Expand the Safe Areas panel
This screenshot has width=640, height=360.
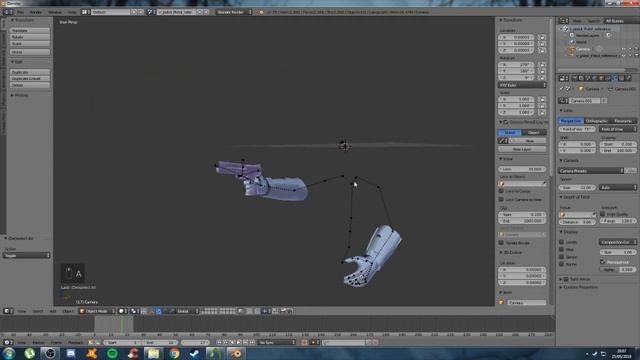561,279
